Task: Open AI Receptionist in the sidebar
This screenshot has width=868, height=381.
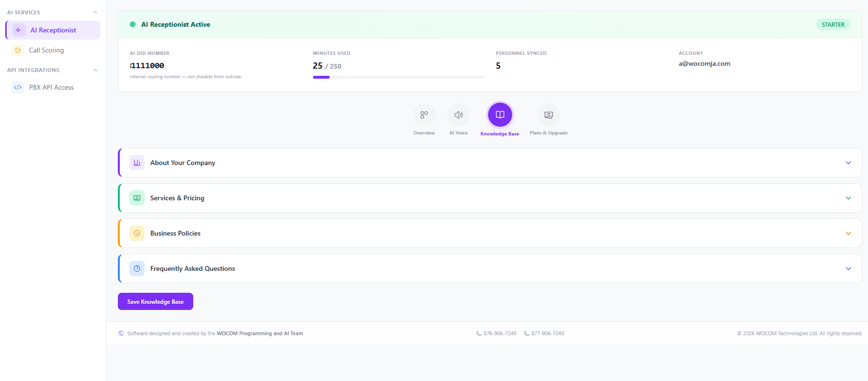Action: [x=53, y=30]
